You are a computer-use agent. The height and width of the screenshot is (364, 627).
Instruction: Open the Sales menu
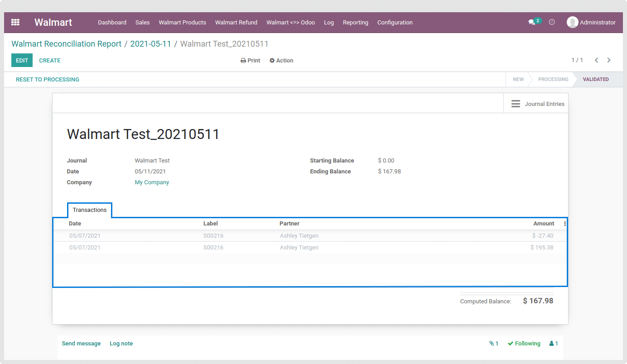pyautogui.click(x=142, y=22)
